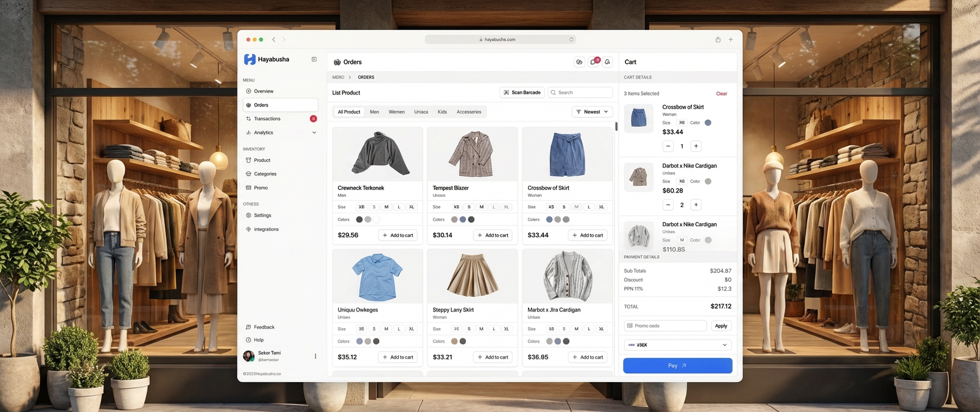Go to Transactions in the sidebar

coord(267,119)
